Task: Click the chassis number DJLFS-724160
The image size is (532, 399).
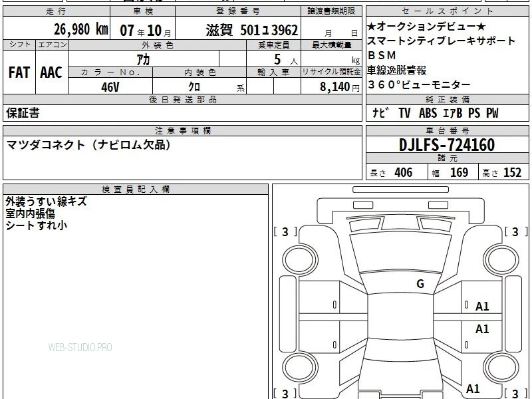Action: point(447,145)
